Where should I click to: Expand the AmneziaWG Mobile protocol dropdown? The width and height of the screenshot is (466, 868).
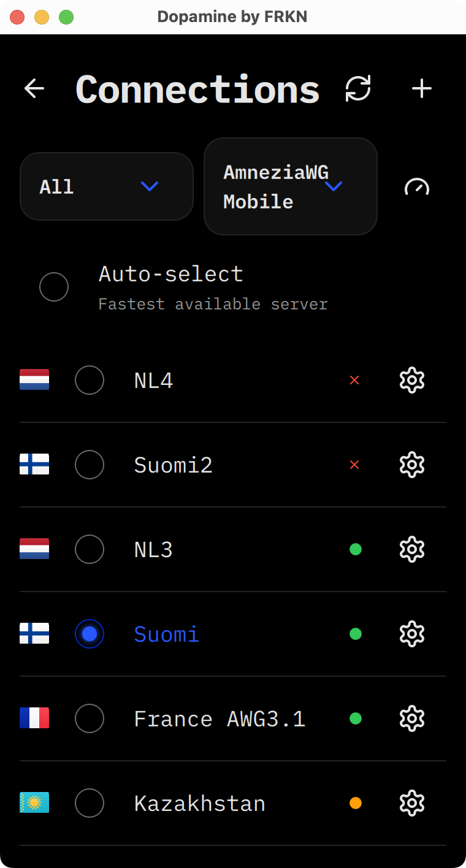click(291, 186)
